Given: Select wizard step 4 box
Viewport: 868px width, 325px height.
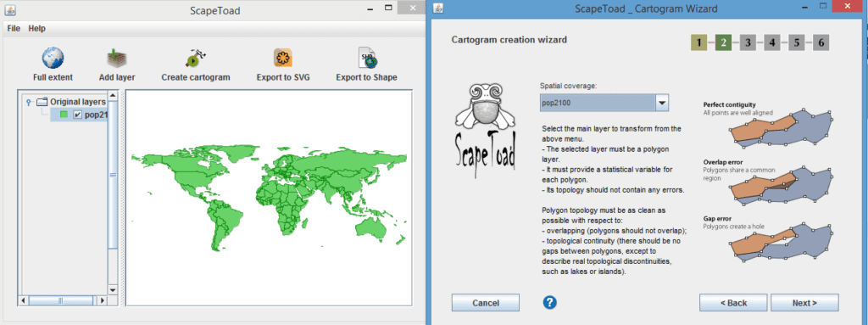Looking at the screenshot, I should click(771, 42).
